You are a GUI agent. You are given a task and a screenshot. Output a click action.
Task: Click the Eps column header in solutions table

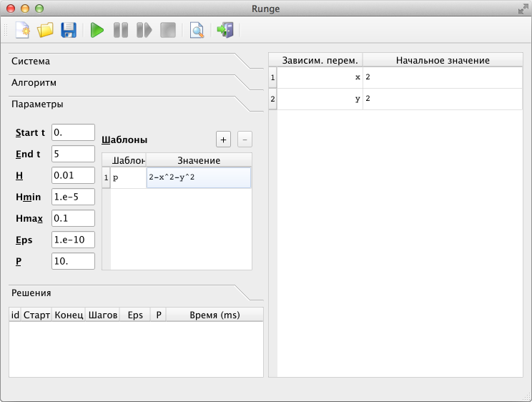(x=135, y=315)
